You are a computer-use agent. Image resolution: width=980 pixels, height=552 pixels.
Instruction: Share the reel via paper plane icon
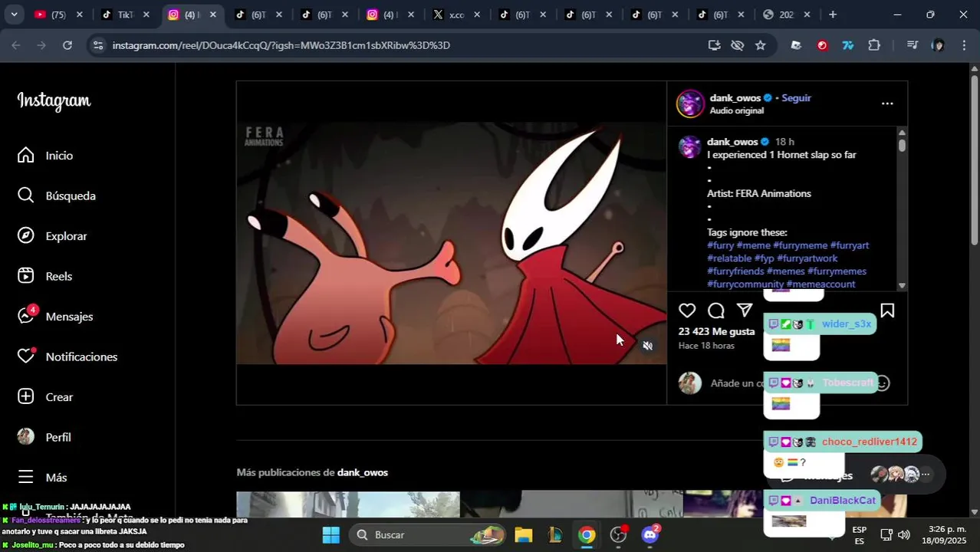[x=745, y=310]
